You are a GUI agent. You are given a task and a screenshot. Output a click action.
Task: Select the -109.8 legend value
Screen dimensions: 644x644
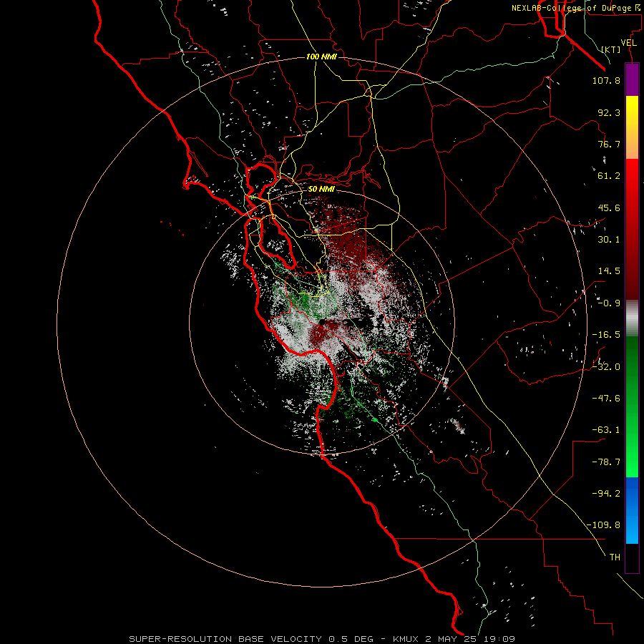(603, 525)
